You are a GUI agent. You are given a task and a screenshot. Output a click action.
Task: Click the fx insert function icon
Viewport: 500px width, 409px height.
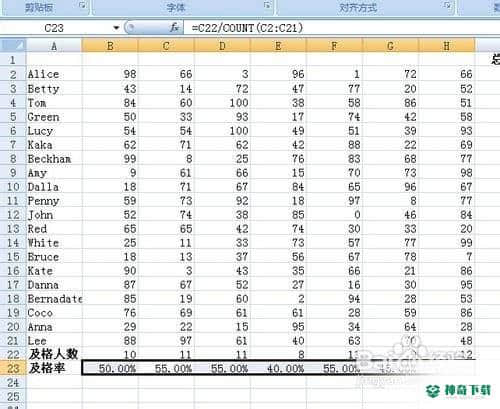click(174, 27)
